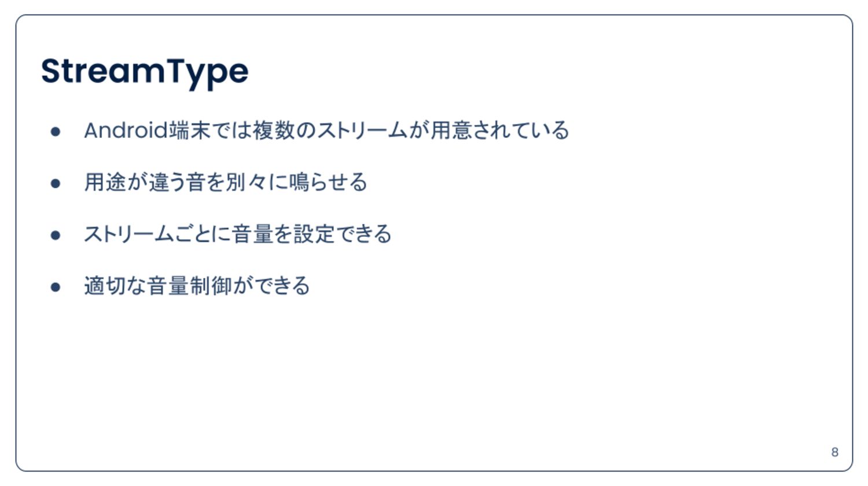Click ストリームごとに in the third bullet
This screenshot has height=486, width=868.
(157, 234)
